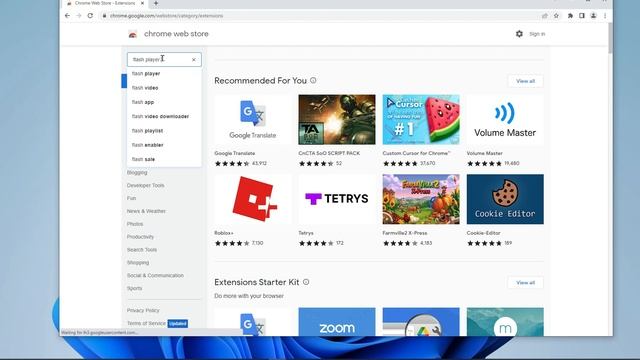Image resolution: width=640 pixels, height=360 pixels.
Task: Select 'flash video downloader' suggestion
Action: (x=164, y=116)
